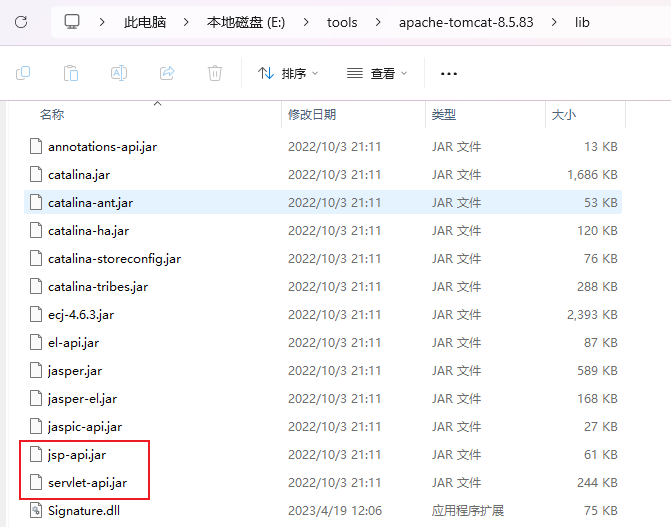Click the file icon of jasper-el.jar

[36, 399]
